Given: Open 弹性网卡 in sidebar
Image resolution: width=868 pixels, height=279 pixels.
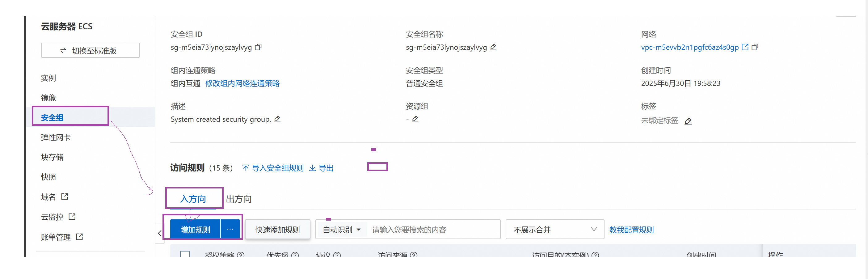Looking at the screenshot, I should point(56,137).
